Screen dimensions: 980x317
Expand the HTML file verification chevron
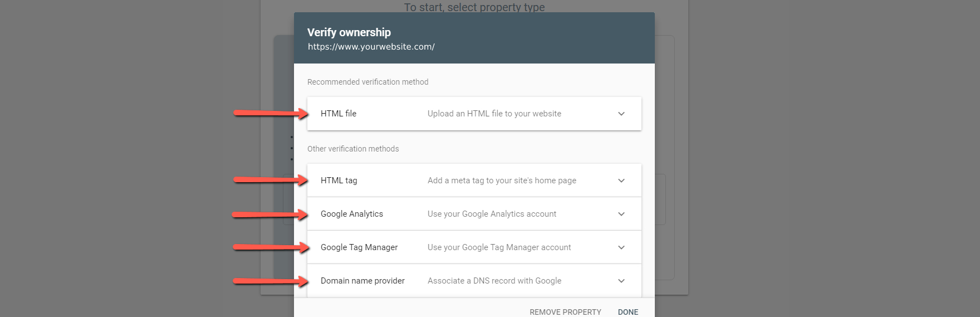pos(621,114)
